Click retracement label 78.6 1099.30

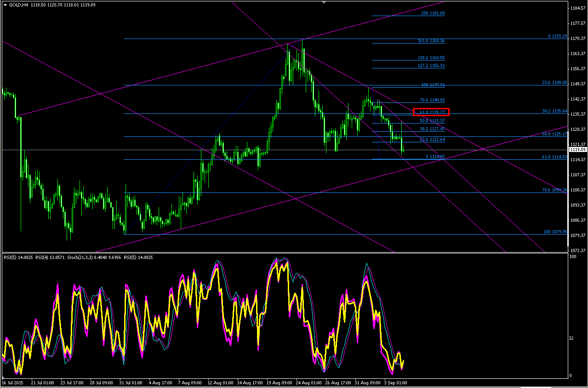554,190
